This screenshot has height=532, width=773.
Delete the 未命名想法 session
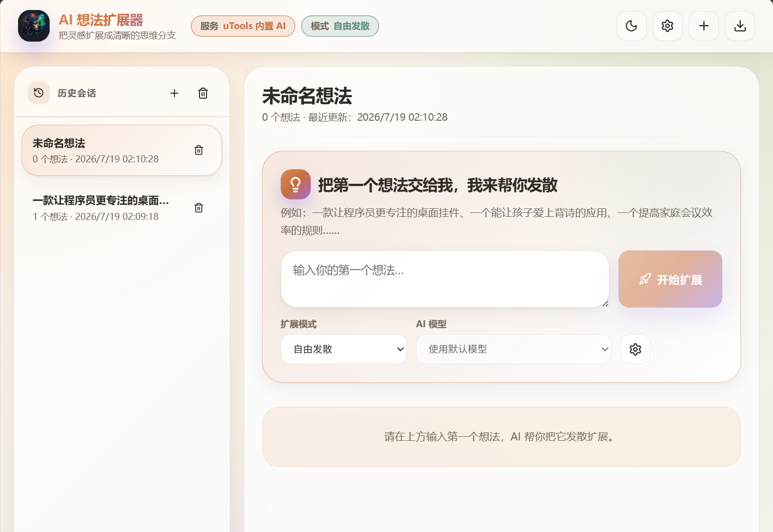coord(199,150)
